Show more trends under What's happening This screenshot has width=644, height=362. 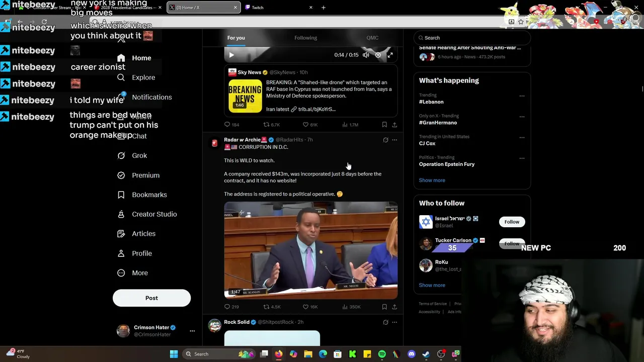point(432,180)
